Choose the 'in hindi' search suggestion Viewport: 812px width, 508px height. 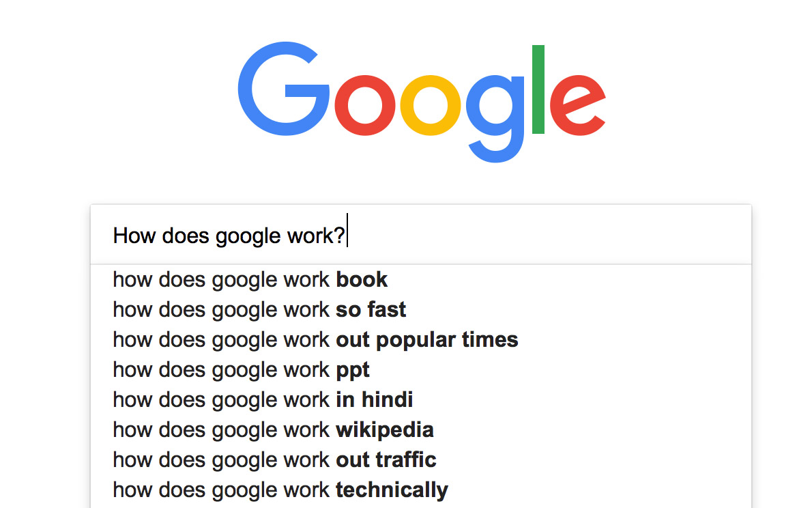coord(263,400)
